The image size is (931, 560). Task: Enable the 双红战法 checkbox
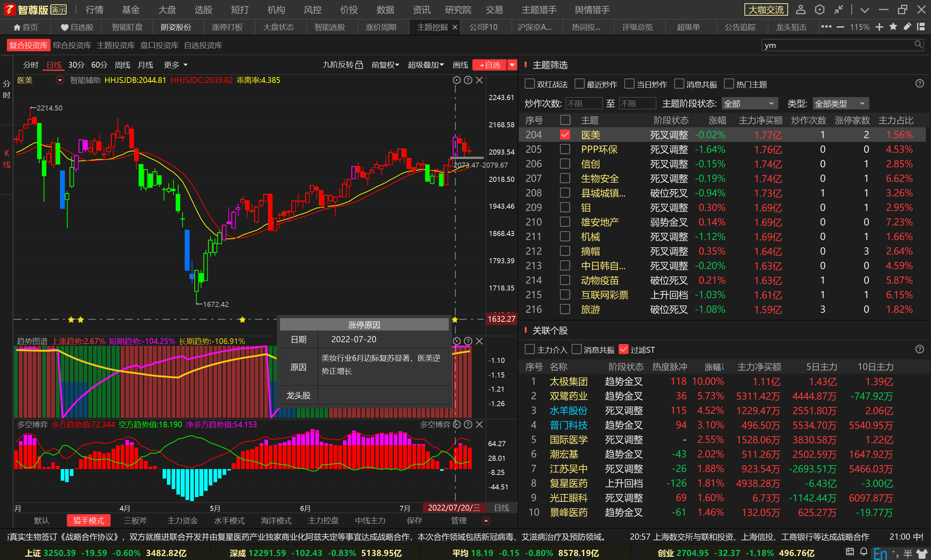(530, 84)
